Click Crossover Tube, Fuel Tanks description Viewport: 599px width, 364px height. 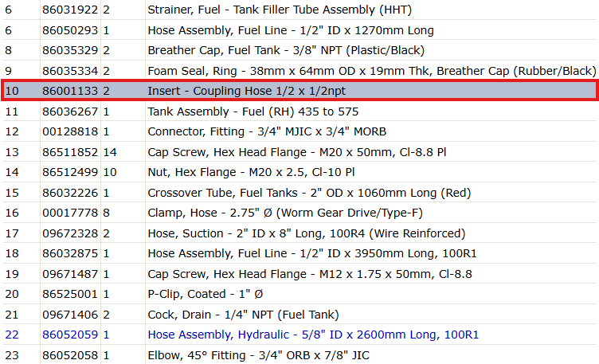pos(309,193)
